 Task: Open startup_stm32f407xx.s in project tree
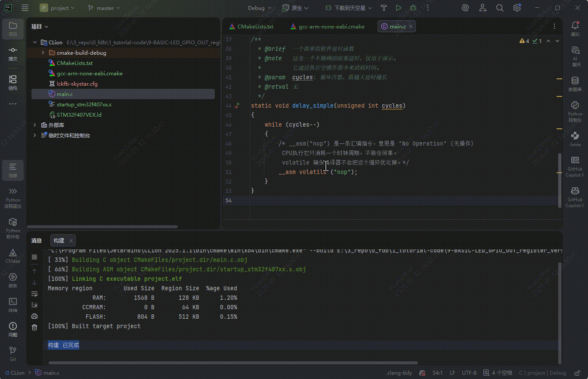[x=84, y=104]
